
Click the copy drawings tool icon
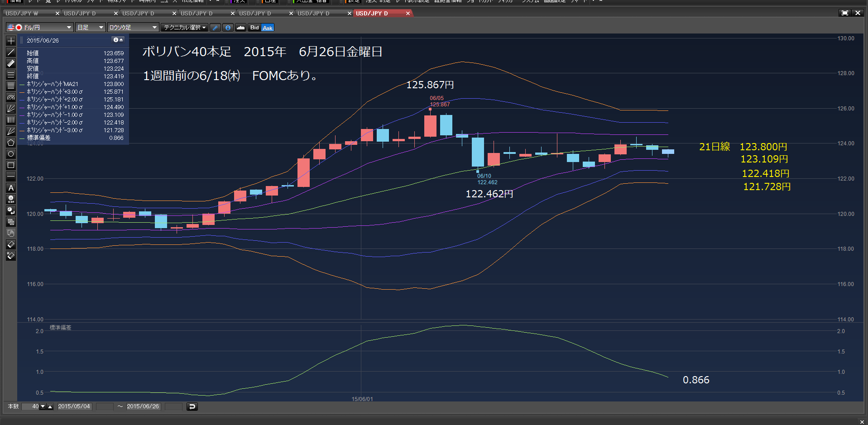(11, 222)
